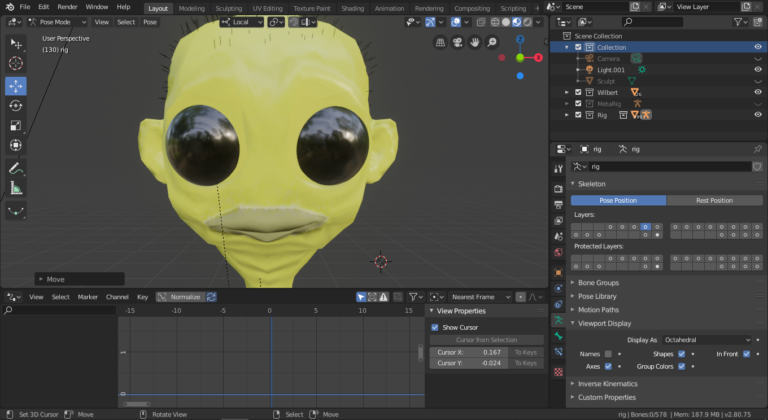Uncheck the Show Cursor checkbox
The width and height of the screenshot is (768, 420).
434,327
